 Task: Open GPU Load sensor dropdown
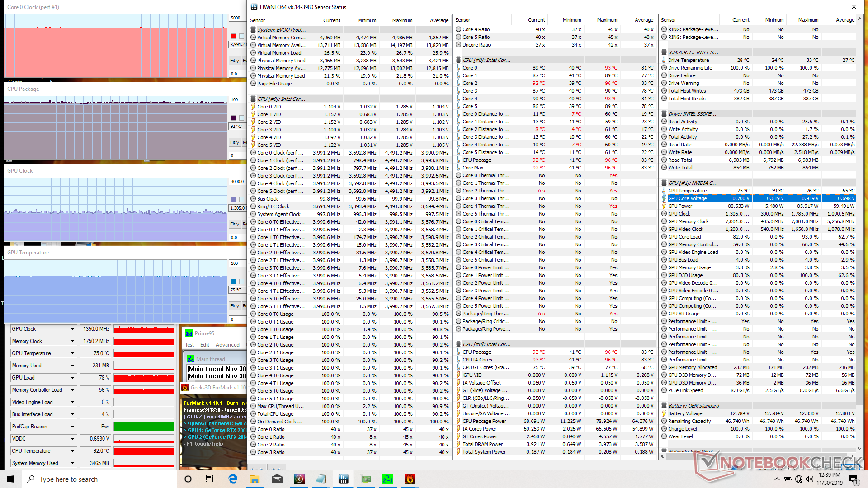[72, 378]
